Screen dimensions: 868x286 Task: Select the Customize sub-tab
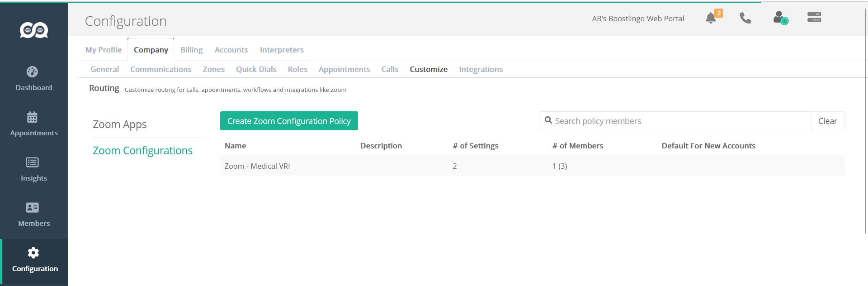(429, 69)
